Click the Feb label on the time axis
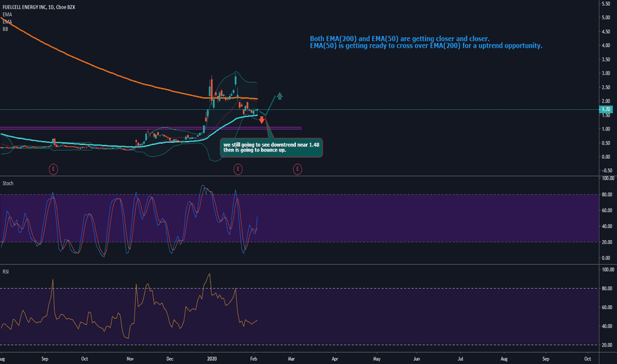The height and width of the screenshot is (364, 617). pyautogui.click(x=254, y=359)
